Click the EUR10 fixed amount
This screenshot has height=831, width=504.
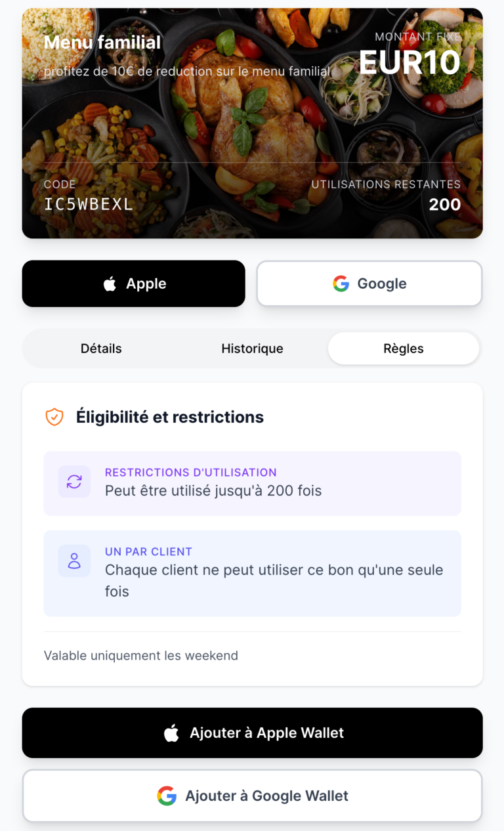[x=409, y=62]
